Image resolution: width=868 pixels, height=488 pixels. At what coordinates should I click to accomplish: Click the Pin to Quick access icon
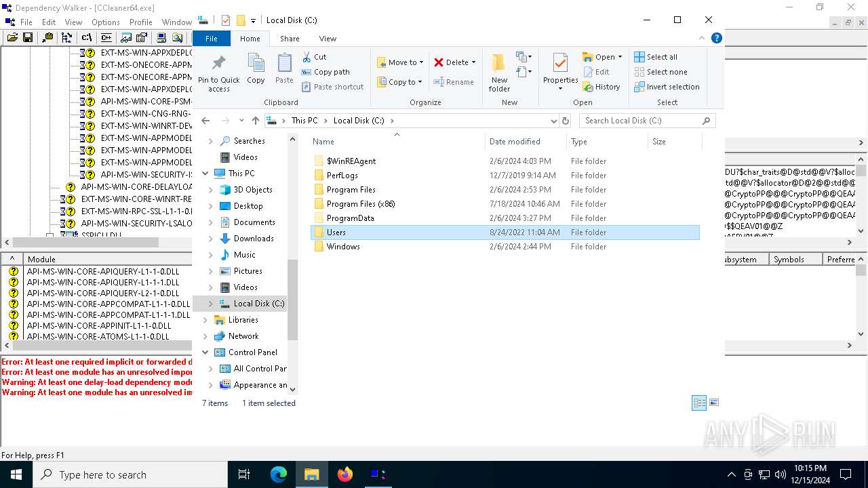[218, 64]
